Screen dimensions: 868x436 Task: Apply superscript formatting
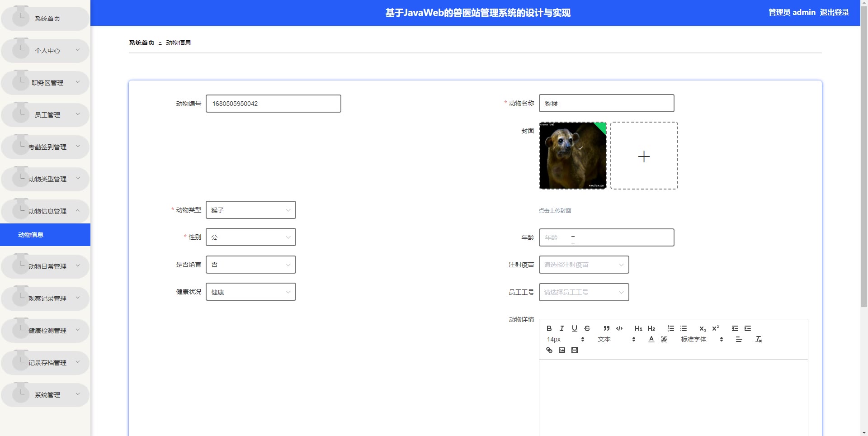[715, 328]
